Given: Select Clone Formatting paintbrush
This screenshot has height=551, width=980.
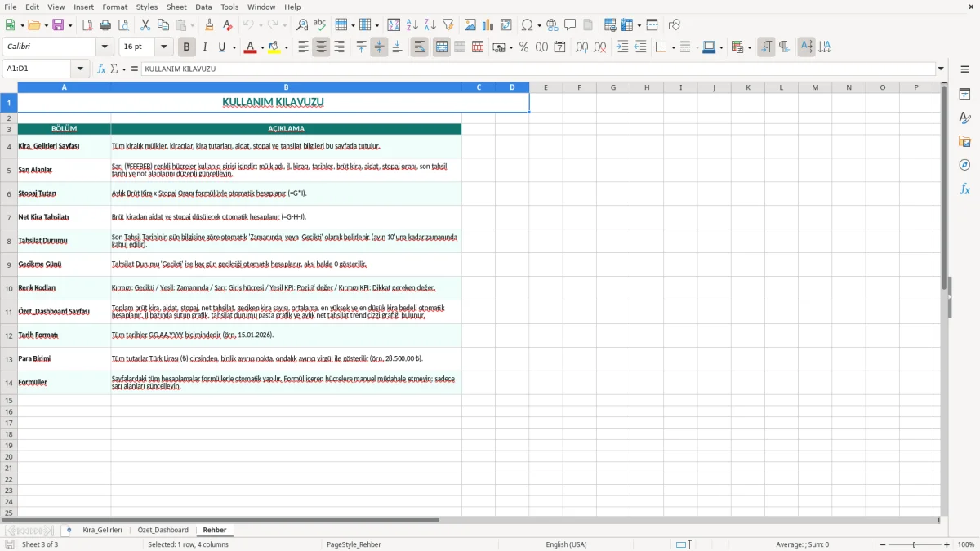Looking at the screenshot, I should click(210, 25).
